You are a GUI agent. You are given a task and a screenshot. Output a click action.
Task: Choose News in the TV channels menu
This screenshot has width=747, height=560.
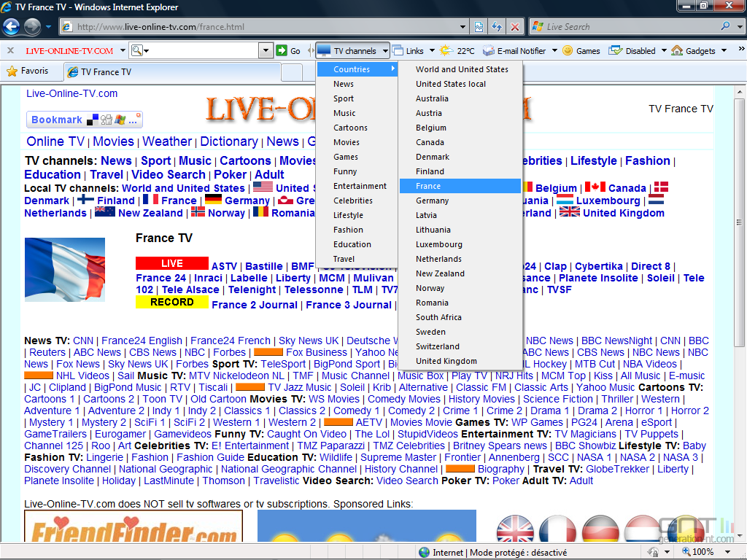(357, 84)
